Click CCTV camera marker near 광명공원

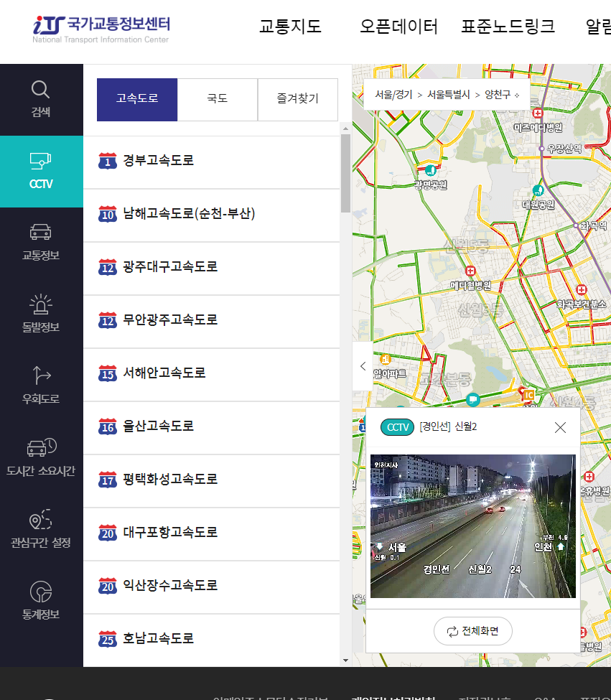(430, 170)
